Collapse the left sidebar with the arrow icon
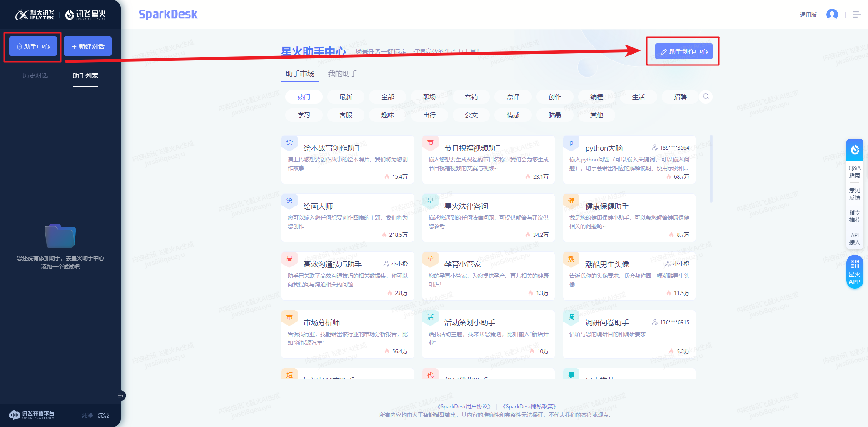Viewport: 868px width, 427px height. [x=120, y=396]
